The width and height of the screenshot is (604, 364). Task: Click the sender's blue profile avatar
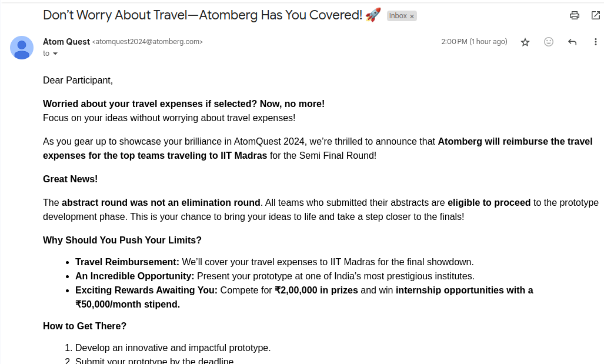click(x=22, y=48)
